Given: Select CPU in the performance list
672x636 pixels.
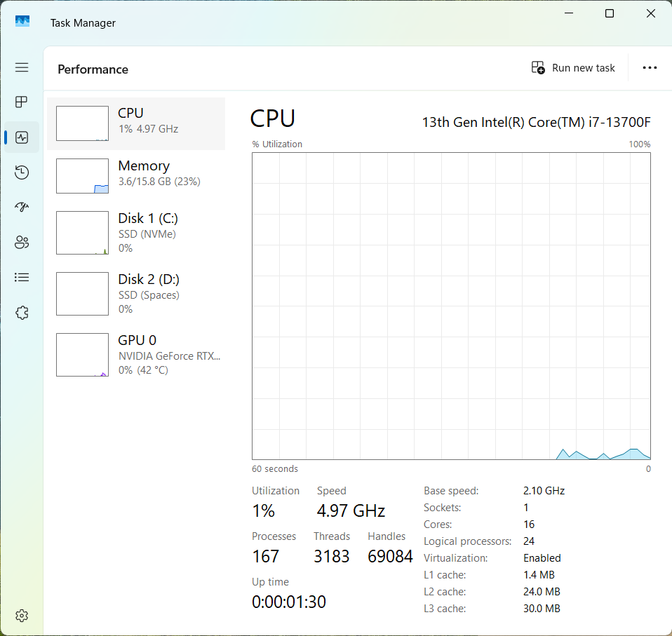Looking at the screenshot, I should tap(136, 123).
